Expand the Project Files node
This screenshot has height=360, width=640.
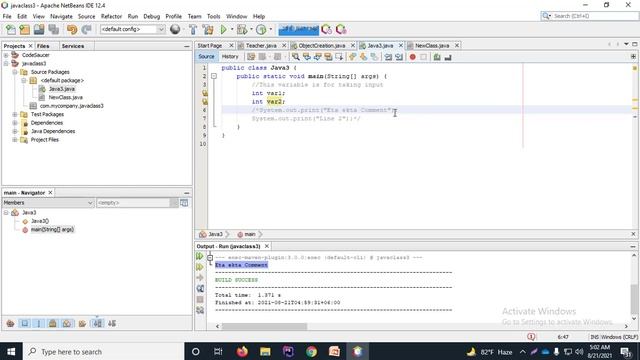[15, 140]
